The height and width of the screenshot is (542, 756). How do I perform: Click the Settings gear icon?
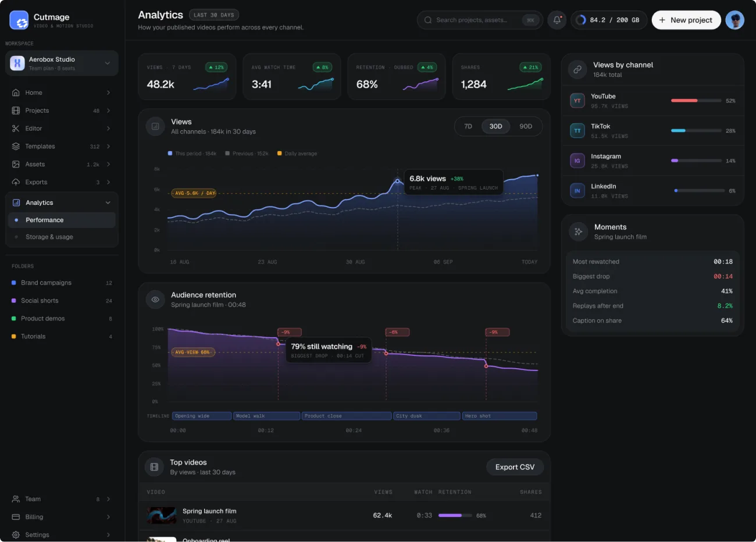[16, 535]
